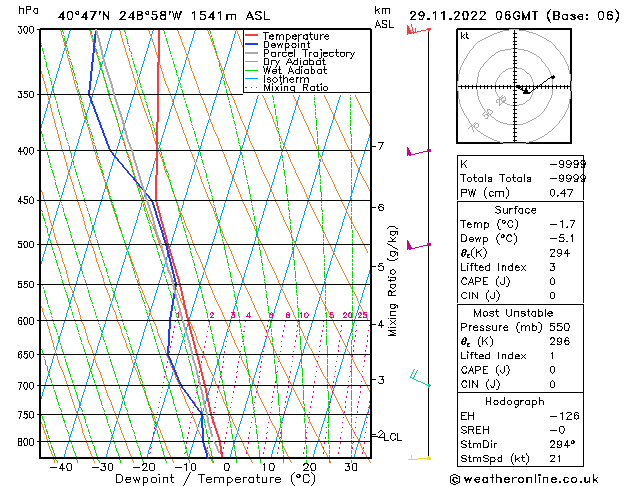
Task: Click the 350 hPa pressure label
Action: (x=28, y=95)
